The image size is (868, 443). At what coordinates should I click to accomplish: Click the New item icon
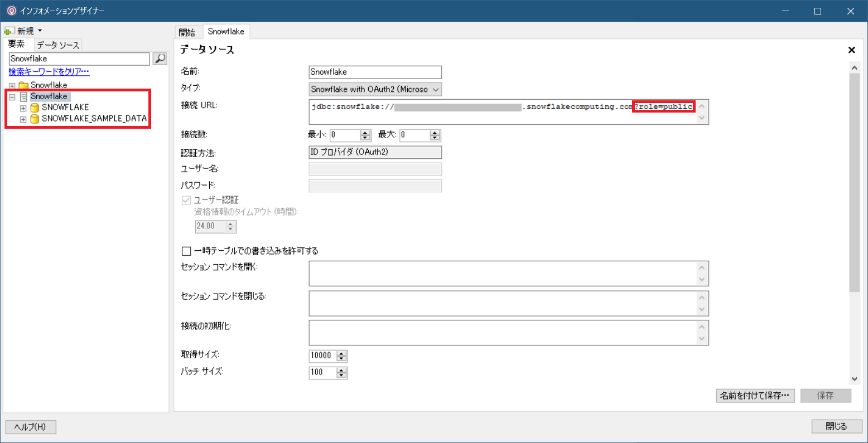tap(10, 31)
